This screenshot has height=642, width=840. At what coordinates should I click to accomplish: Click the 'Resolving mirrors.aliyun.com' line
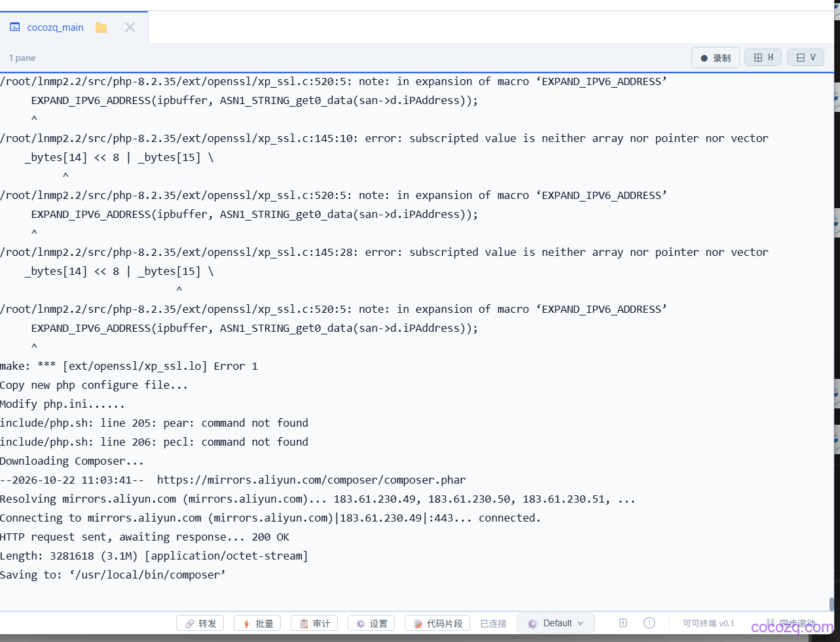[x=318, y=499]
